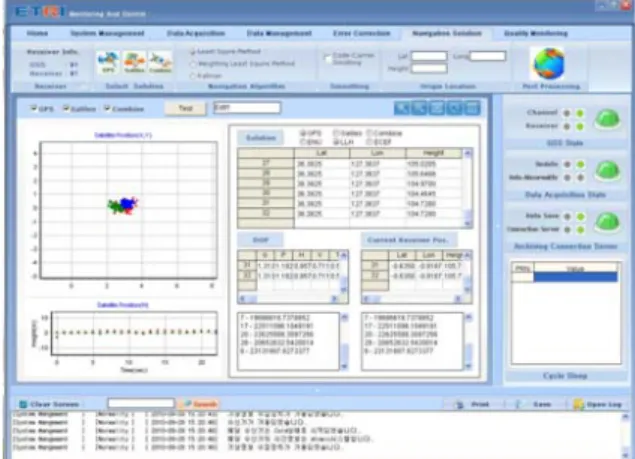Select LLH coordinate radio button
The width and height of the screenshot is (635, 459).
[x=336, y=142]
